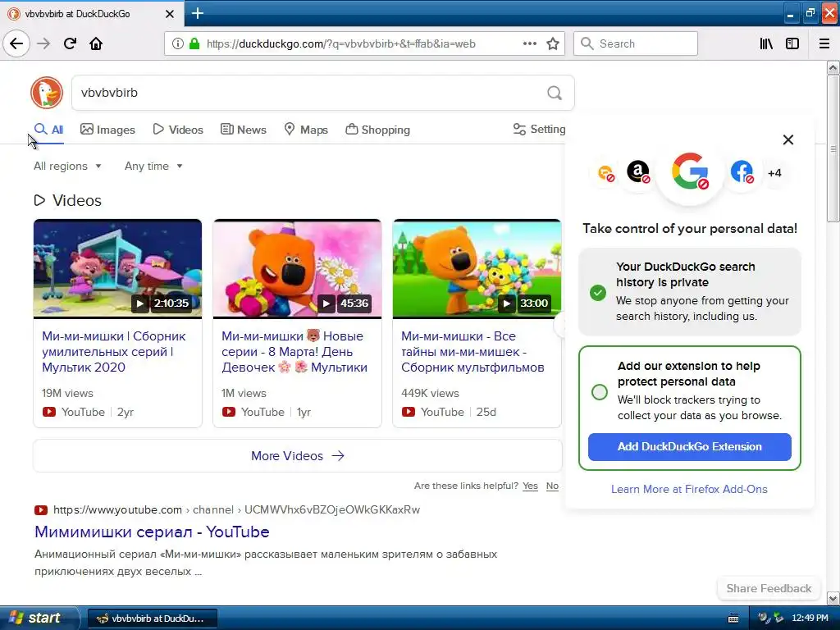Switch to the Videos tab

click(178, 130)
